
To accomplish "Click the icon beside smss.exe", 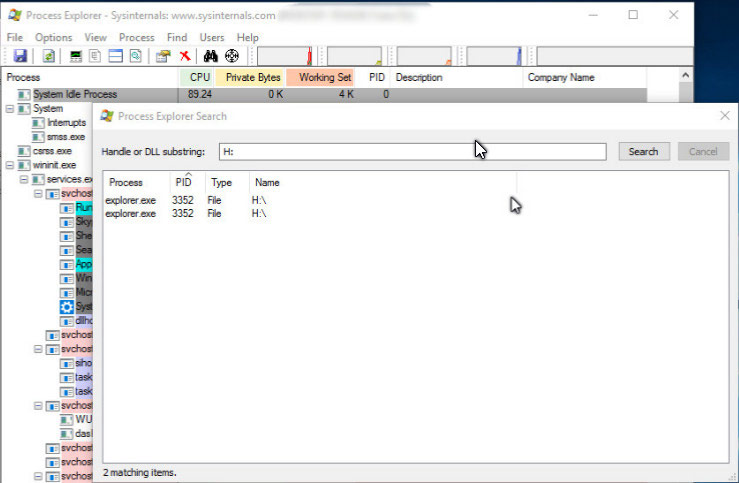I will (x=38, y=137).
